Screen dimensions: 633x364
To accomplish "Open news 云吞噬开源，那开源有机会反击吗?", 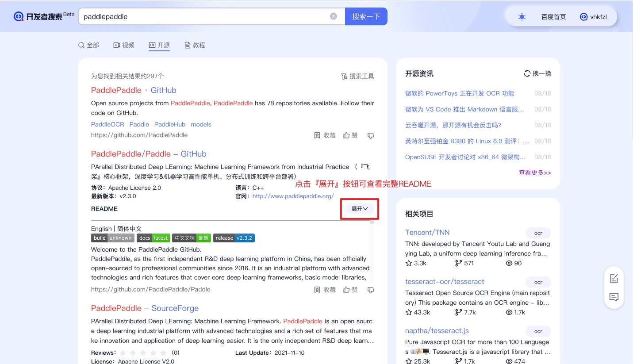I will coord(453,125).
